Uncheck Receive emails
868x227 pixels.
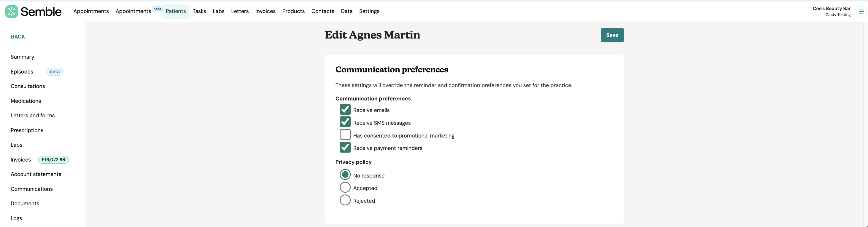tap(345, 109)
